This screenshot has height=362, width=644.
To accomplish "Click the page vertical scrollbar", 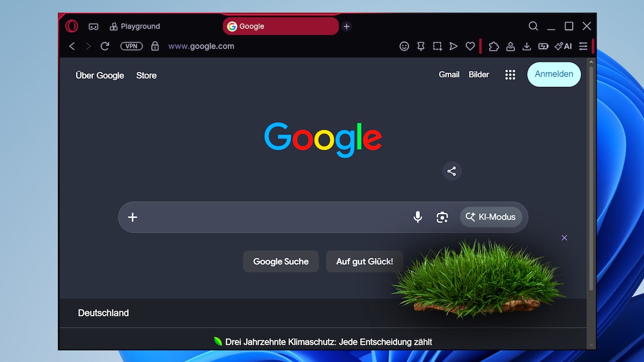I will [591, 179].
